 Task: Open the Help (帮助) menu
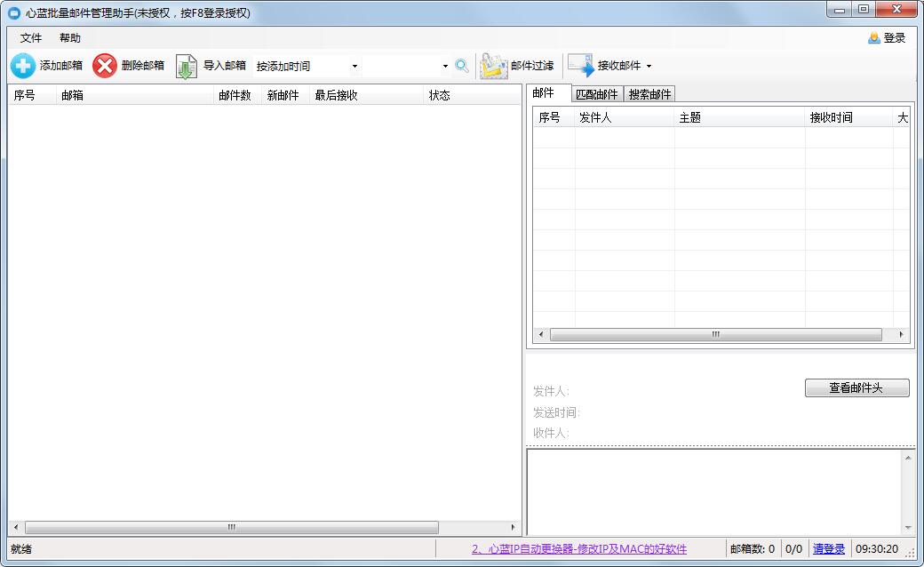pos(70,38)
